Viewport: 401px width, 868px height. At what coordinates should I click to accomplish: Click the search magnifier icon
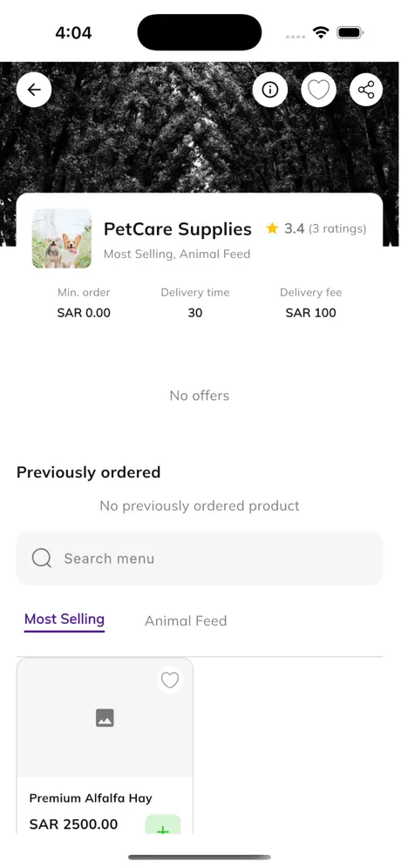pos(42,558)
